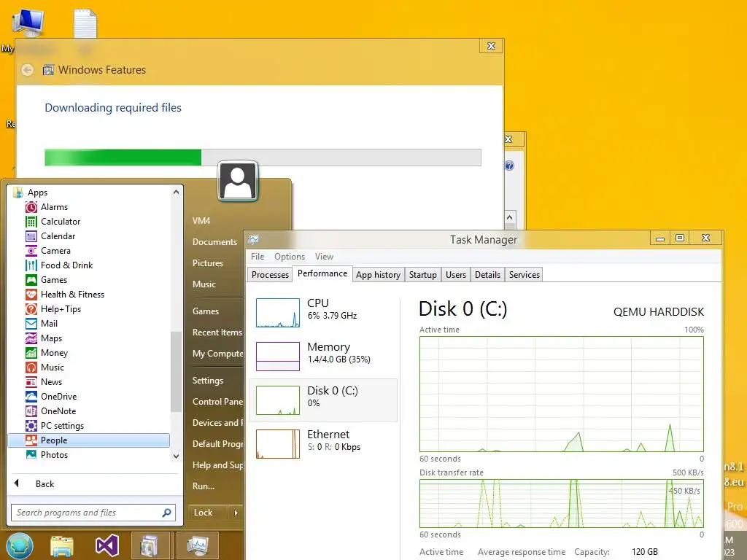
Task: Select the highlighted People app
Action: coord(88,440)
